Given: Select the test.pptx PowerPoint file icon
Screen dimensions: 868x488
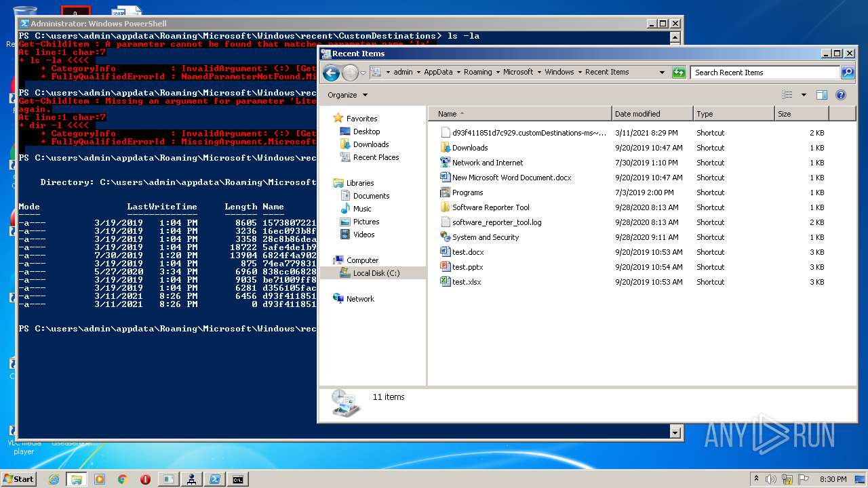Looking at the screenshot, I should (446, 267).
